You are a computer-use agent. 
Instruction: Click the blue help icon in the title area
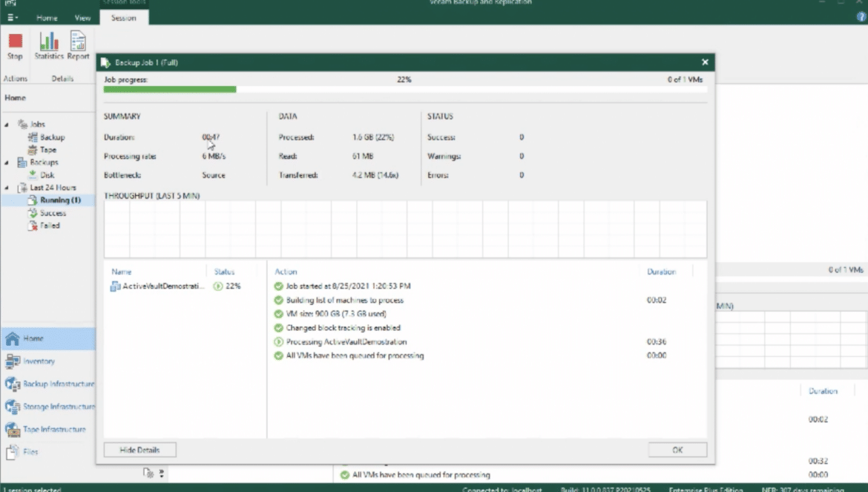861,17
